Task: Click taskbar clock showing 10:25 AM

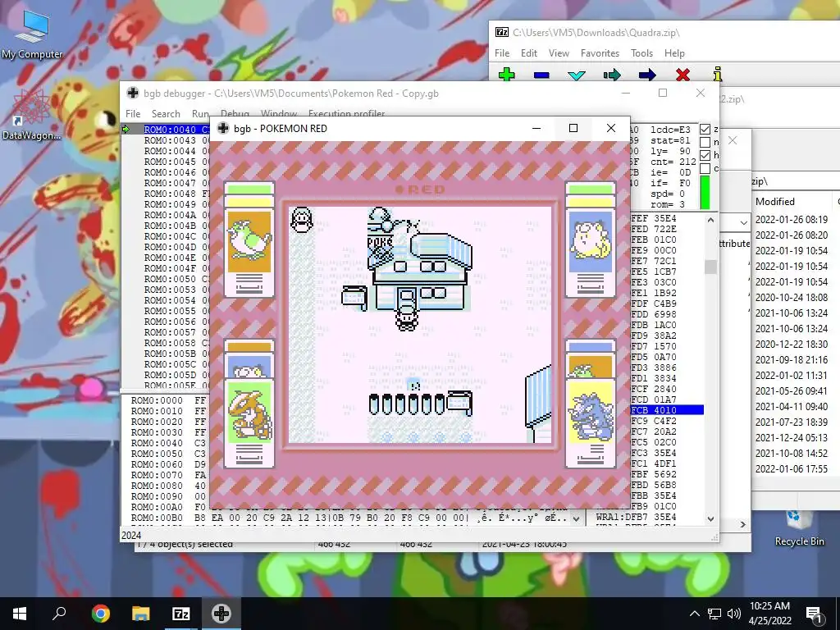Action: tap(769, 614)
